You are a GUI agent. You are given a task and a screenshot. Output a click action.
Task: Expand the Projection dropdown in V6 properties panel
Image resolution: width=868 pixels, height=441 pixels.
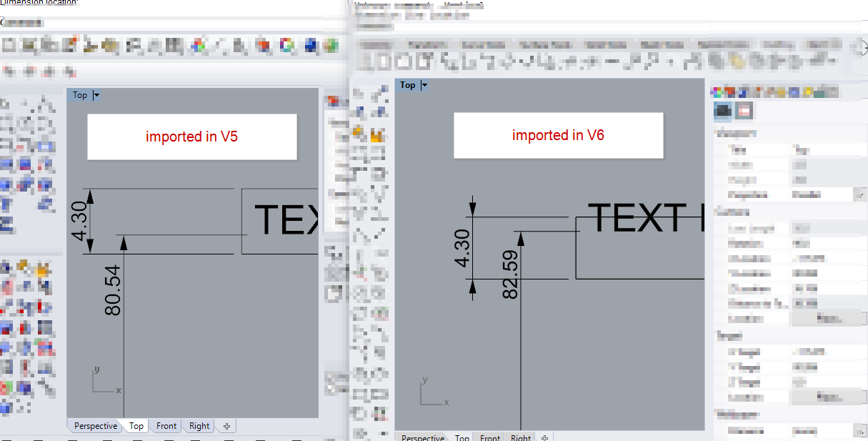coord(859,194)
